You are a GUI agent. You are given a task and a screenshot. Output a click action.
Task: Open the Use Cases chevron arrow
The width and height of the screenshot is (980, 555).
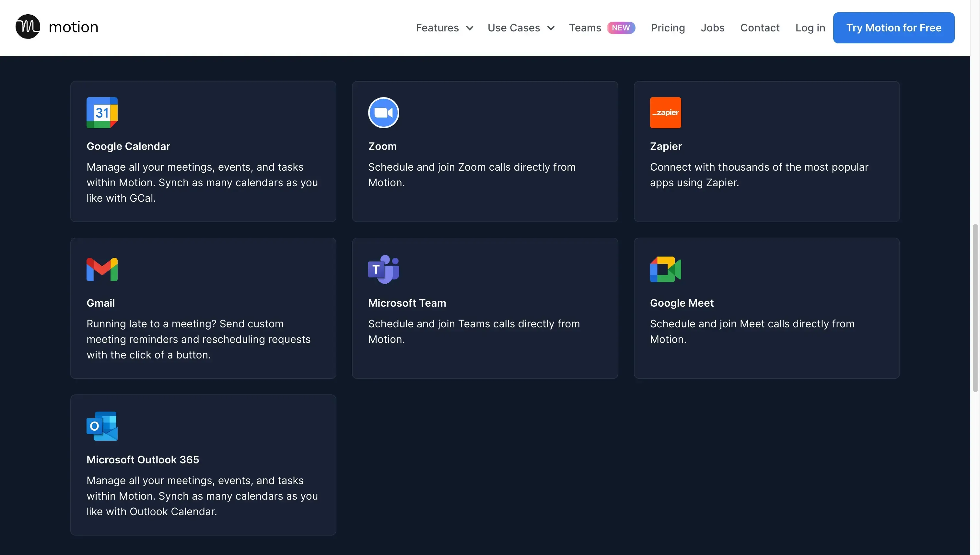tap(551, 28)
